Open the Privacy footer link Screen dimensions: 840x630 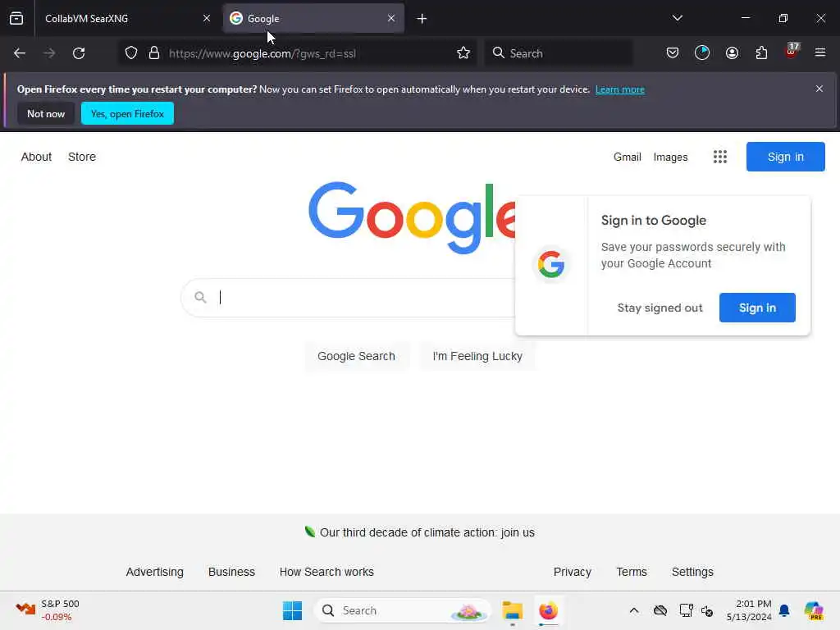(572, 572)
